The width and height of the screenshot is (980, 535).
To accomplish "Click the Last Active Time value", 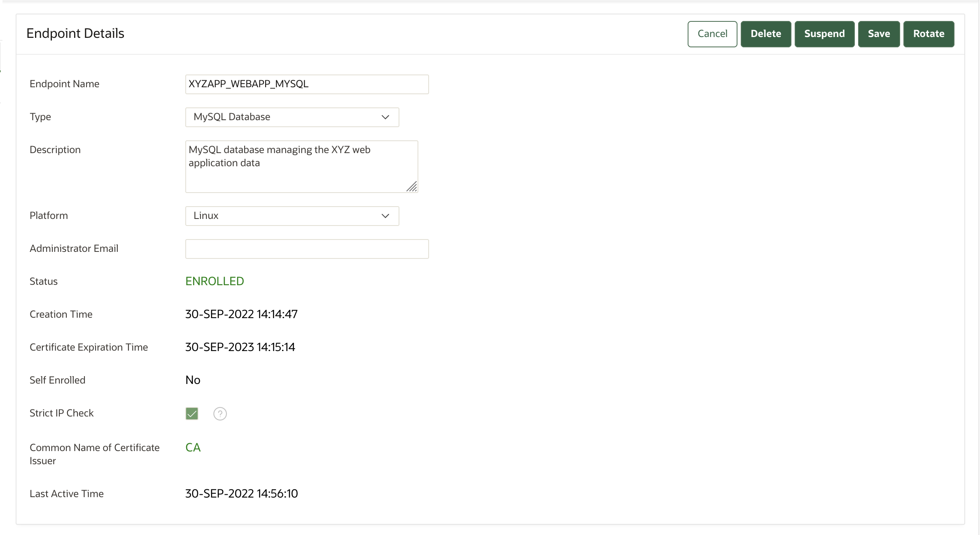I will tap(241, 493).
